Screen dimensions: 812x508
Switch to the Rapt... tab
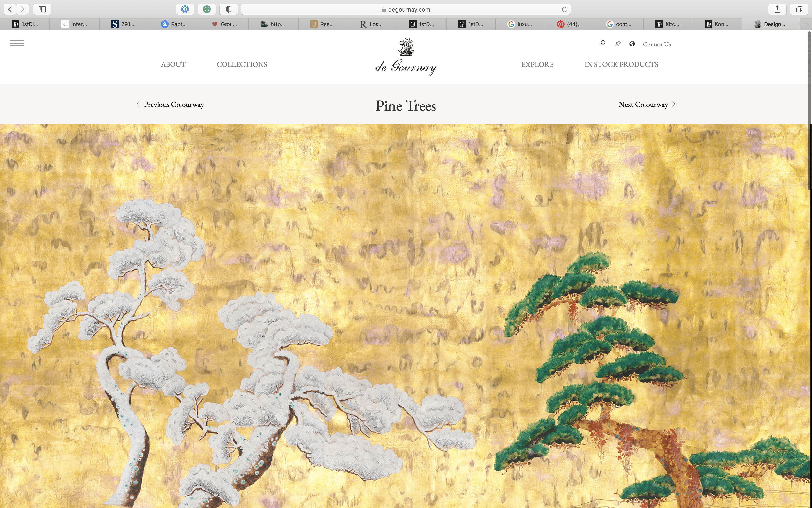pos(174,24)
